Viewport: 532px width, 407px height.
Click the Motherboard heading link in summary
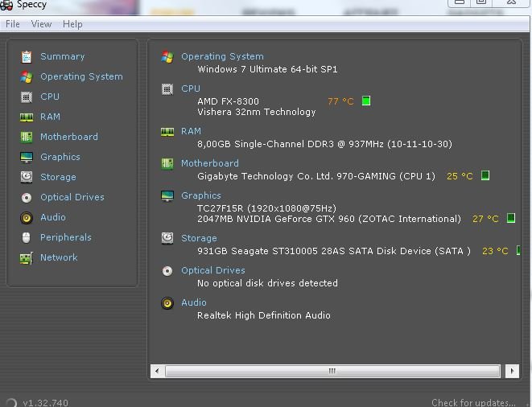pyautogui.click(x=210, y=163)
